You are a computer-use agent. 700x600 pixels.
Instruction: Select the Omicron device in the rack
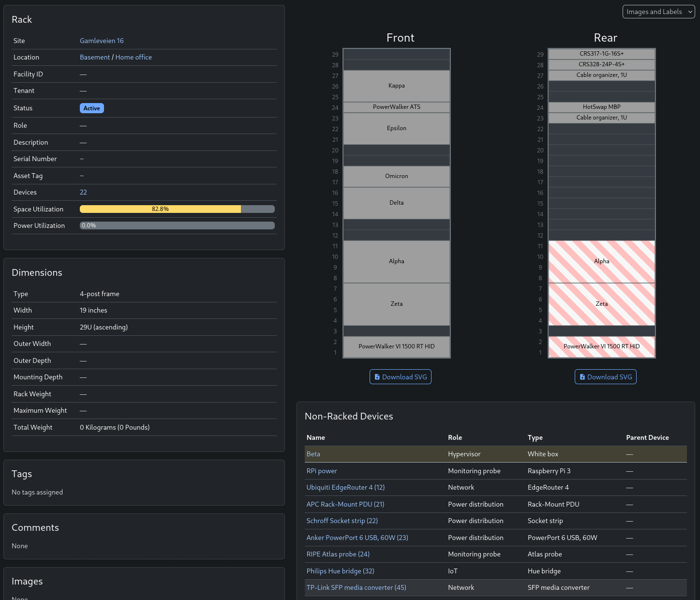pos(396,176)
